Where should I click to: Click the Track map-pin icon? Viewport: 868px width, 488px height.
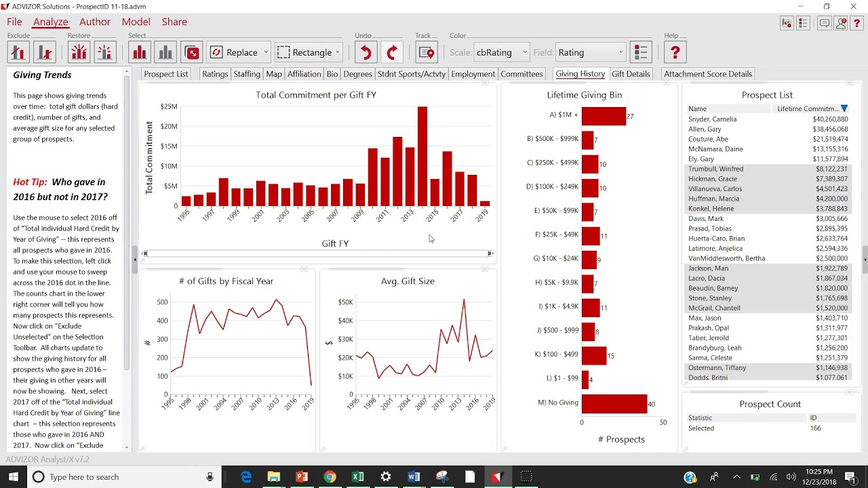coord(427,52)
